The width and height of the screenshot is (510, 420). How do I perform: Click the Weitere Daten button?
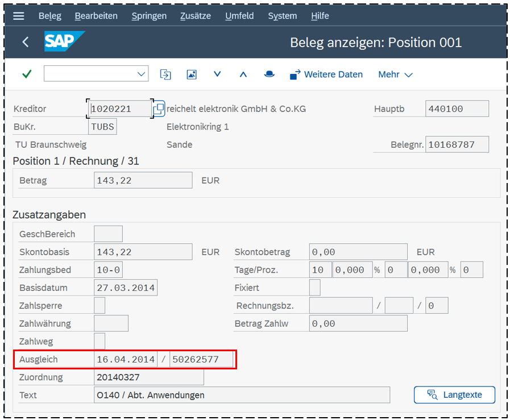point(326,74)
